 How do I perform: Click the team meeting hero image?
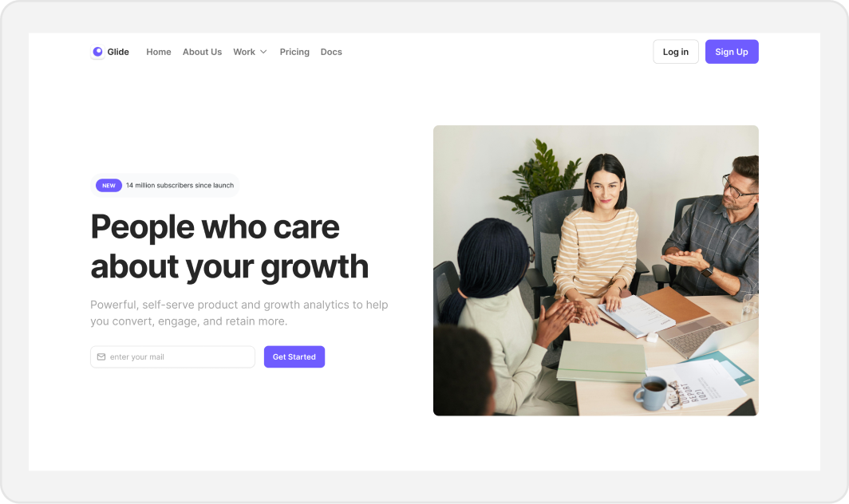[x=595, y=270]
